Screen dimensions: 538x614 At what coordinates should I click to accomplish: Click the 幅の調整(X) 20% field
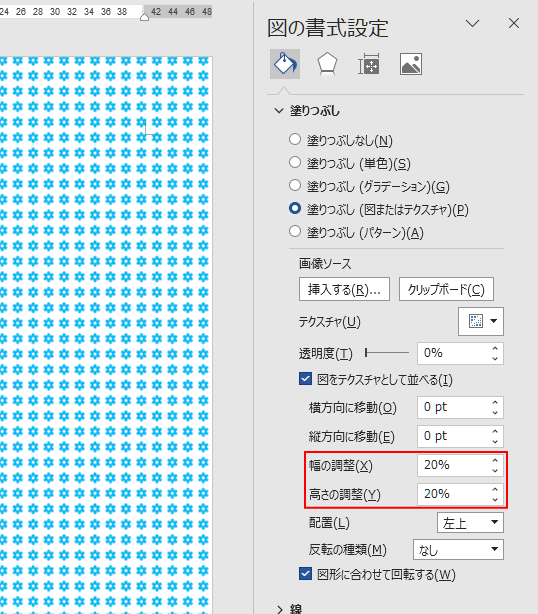(453, 465)
